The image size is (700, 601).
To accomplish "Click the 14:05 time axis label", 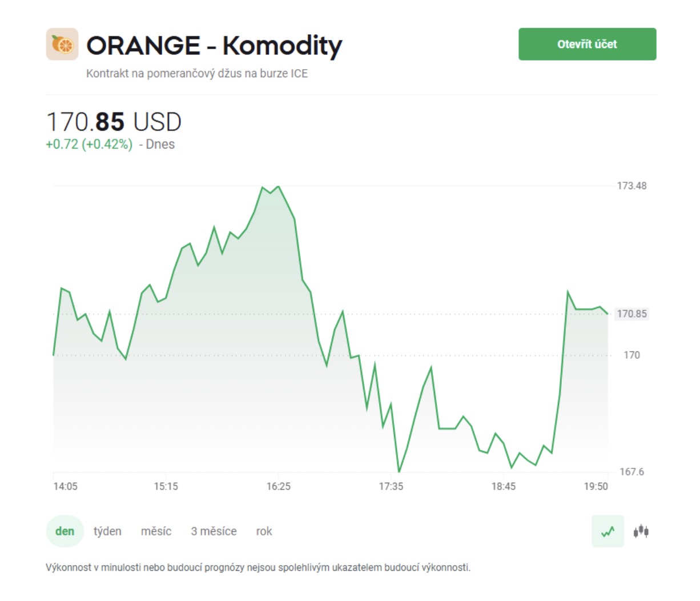I will coord(65,486).
